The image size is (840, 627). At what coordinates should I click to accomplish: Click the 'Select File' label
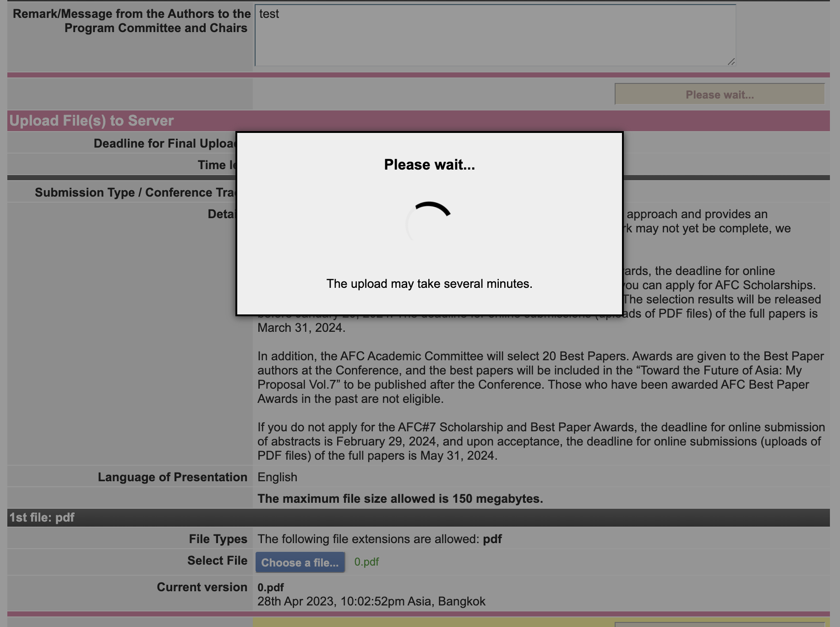point(217,561)
